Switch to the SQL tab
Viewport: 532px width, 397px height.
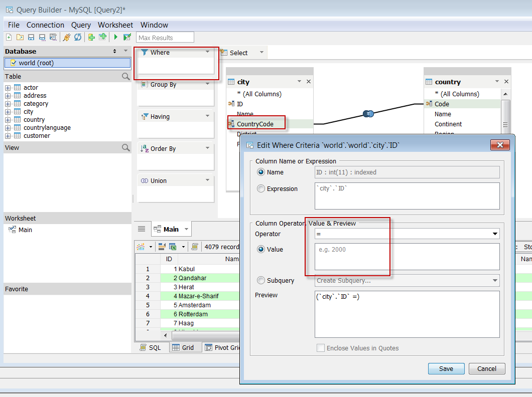(x=150, y=347)
